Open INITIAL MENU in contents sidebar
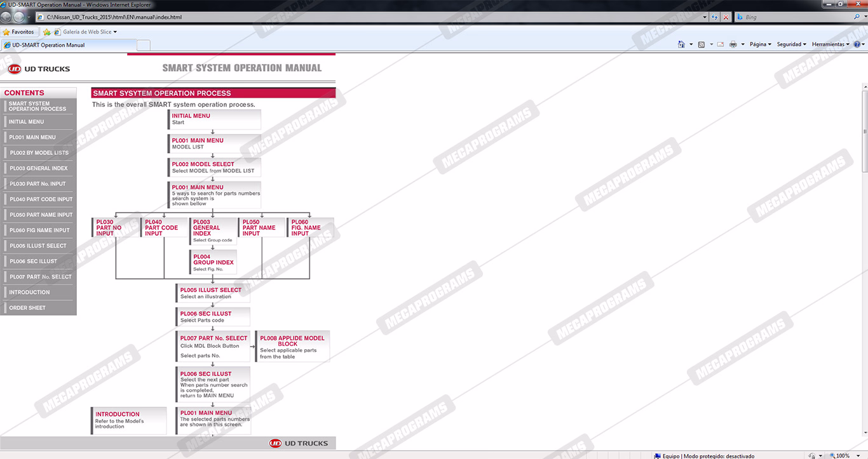 pyautogui.click(x=38, y=122)
